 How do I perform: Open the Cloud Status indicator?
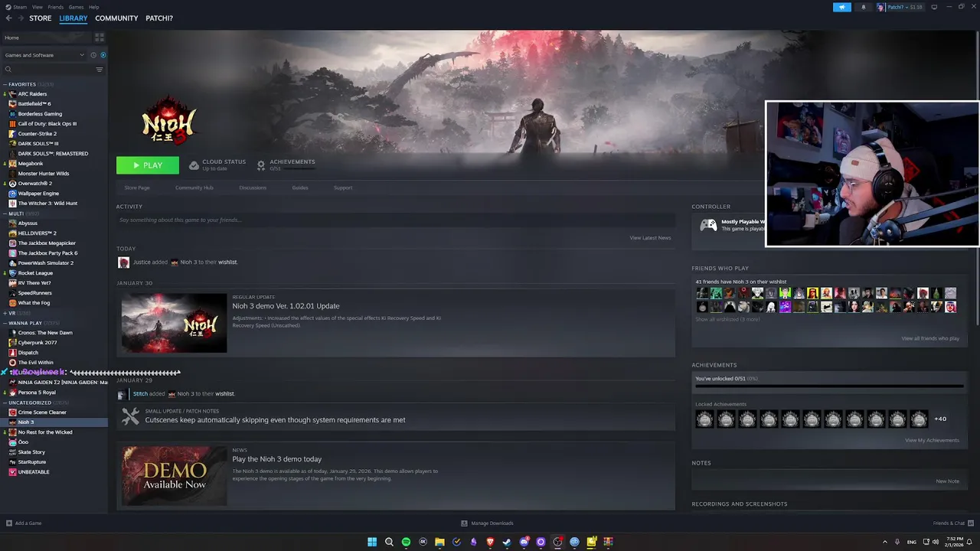(x=217, y=165)
